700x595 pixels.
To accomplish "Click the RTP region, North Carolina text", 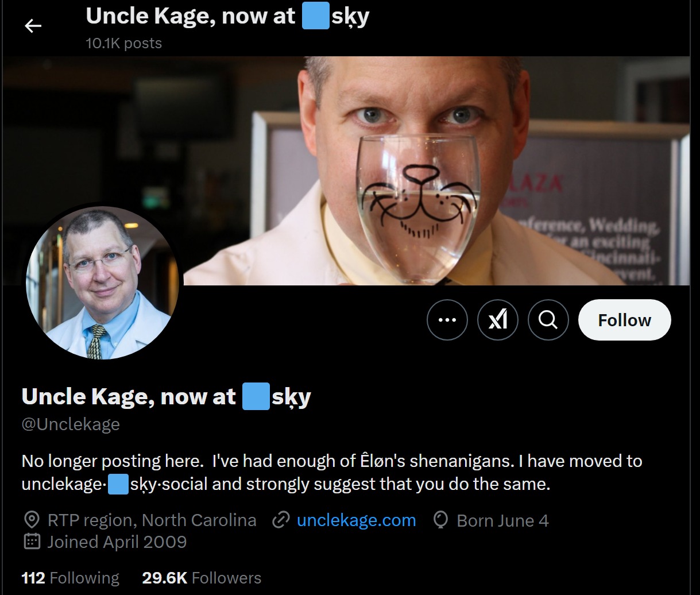I will pyautogui.click(x=152, y=520).
